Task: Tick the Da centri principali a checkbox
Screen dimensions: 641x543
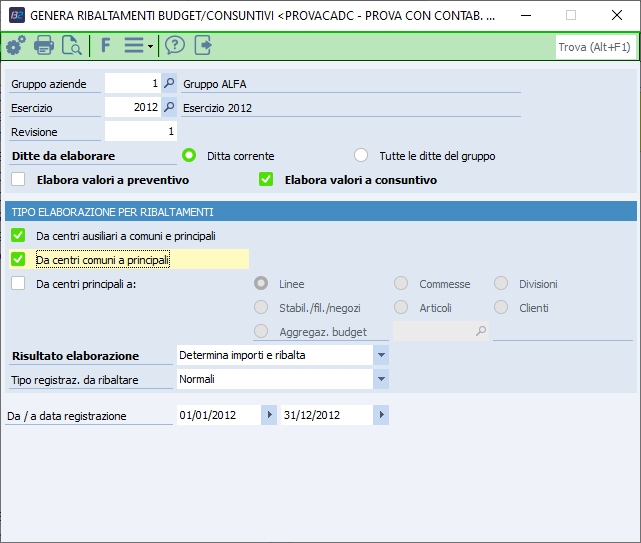Action: click(x=18, y=283)
